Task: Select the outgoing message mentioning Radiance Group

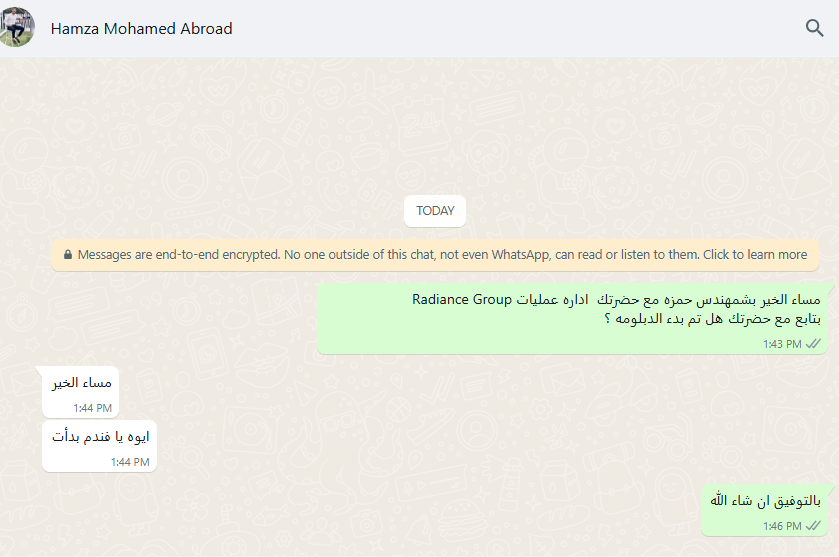Action: (573, 319)
